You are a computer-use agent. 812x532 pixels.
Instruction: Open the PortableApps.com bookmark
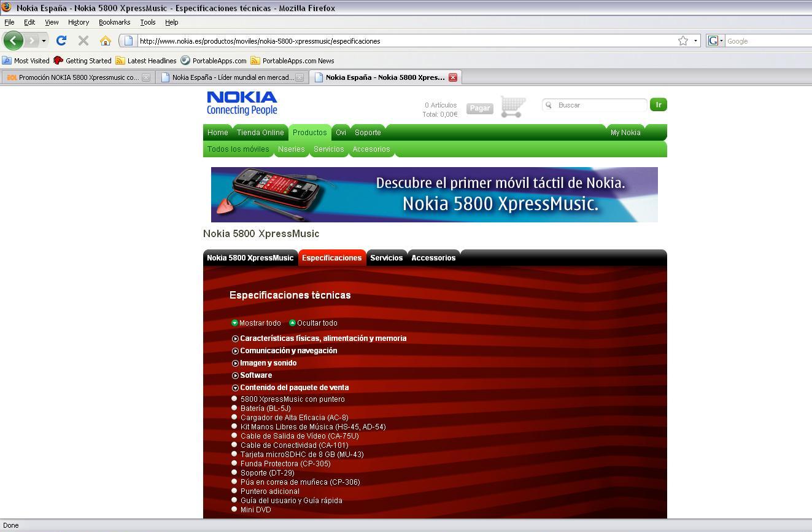(214, 60)
